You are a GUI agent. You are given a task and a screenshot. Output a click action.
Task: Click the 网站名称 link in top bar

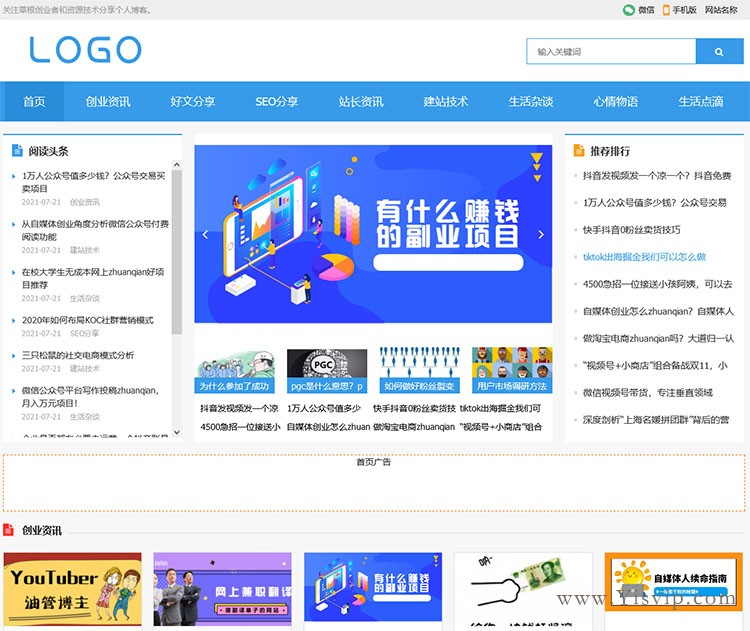tap(721, 10)
